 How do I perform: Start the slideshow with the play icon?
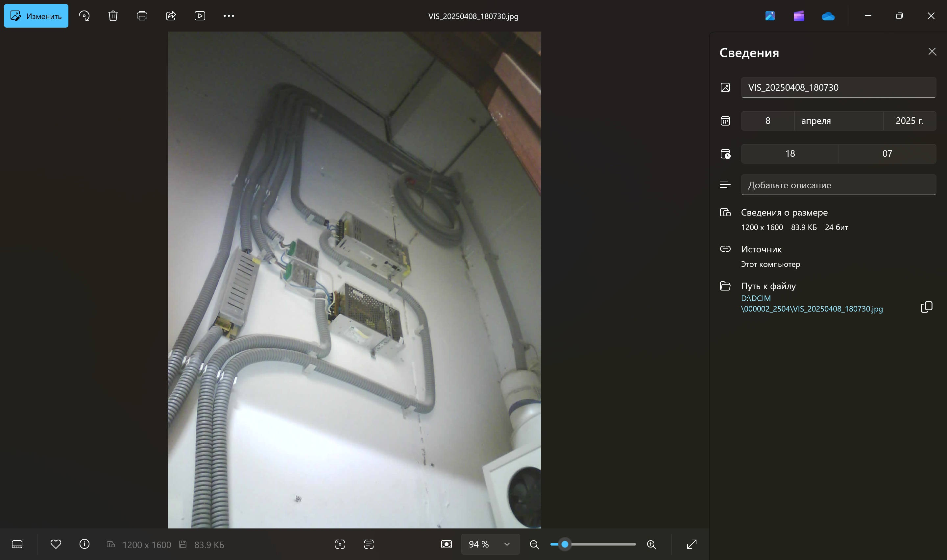click(x=200, y=16)
